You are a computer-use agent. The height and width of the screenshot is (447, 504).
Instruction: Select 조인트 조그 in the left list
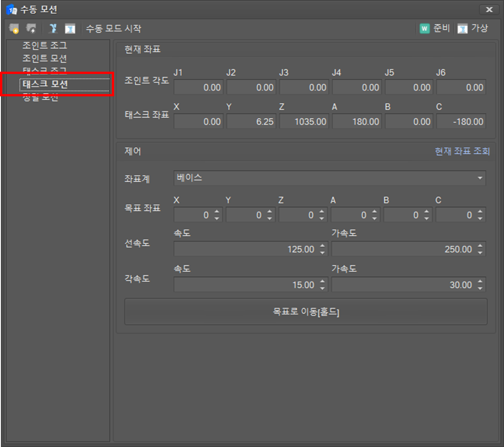[45, 45]
